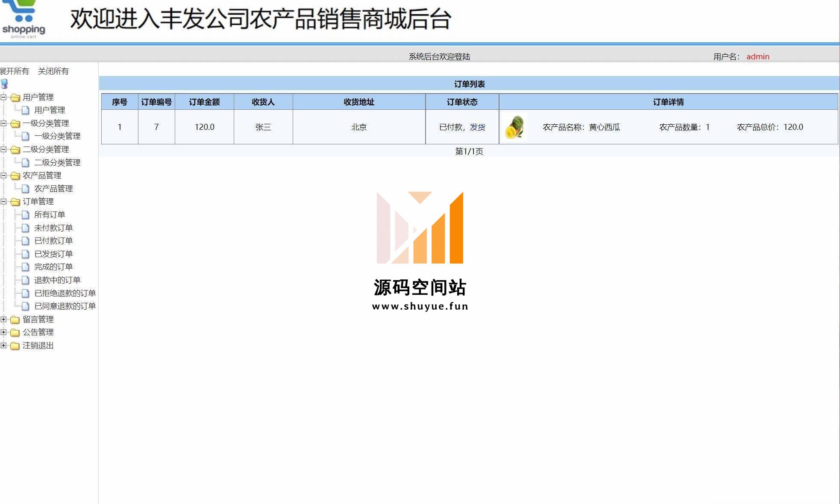Click the 二级分类管理 folder icon
Image resolution: width=840 pixels, height=504 pixels.
click(x=15, y=149)
